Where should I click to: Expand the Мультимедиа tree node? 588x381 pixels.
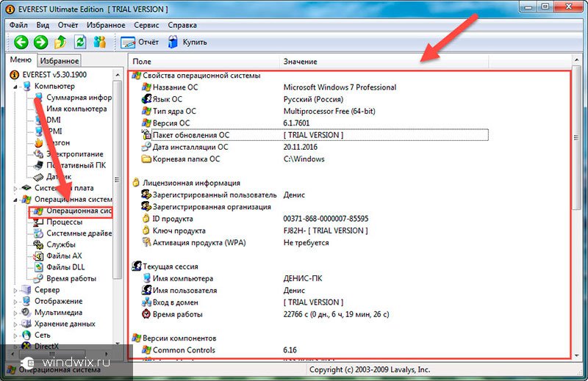pyautogui.click(x=15, y=313)
